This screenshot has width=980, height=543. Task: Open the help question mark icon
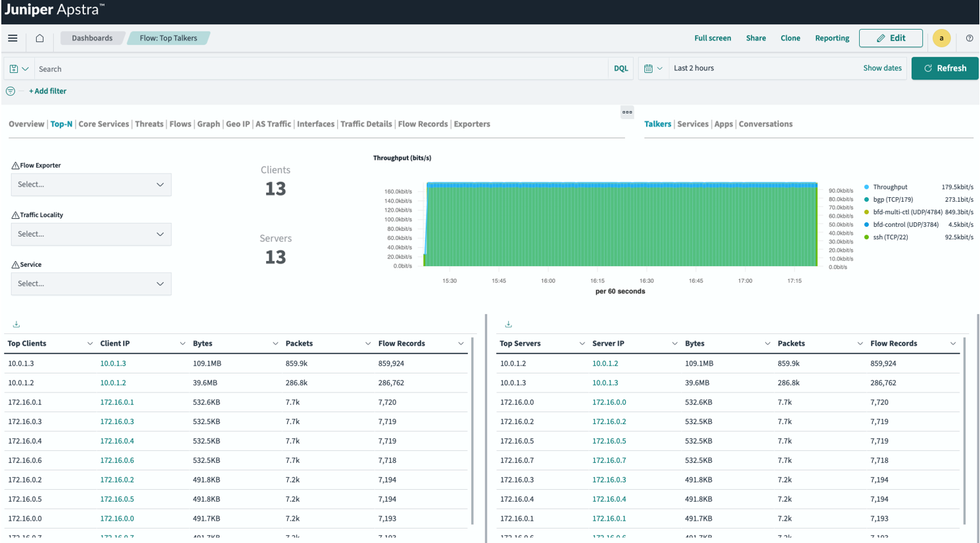(969, 38)
